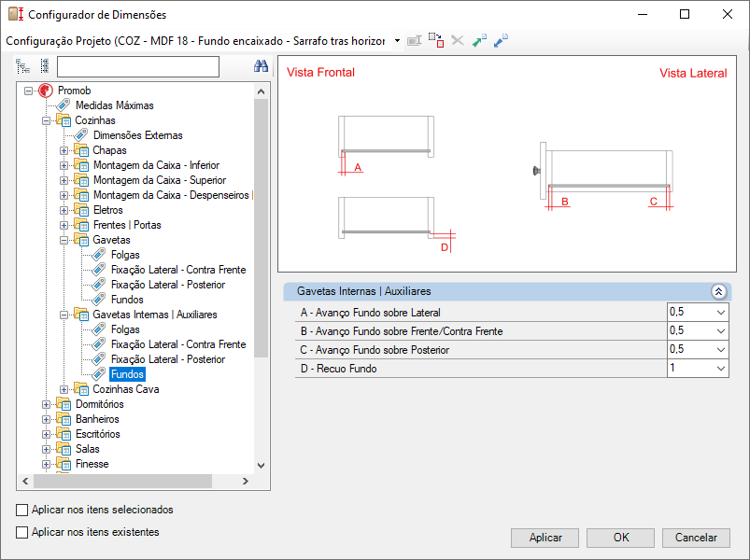
Task: Enable Aplicar nos itens selecionados checkbox
Action: coord(22,510)
